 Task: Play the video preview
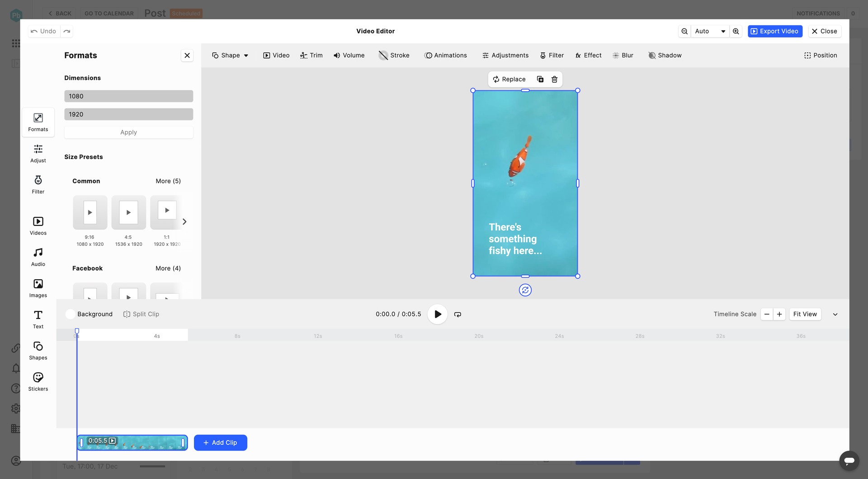[x=438, y=315]
